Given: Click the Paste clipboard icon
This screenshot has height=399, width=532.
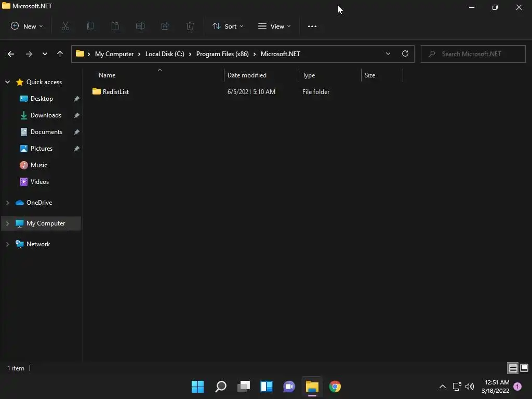Looking at the screenshot, I should click(115, 26).
